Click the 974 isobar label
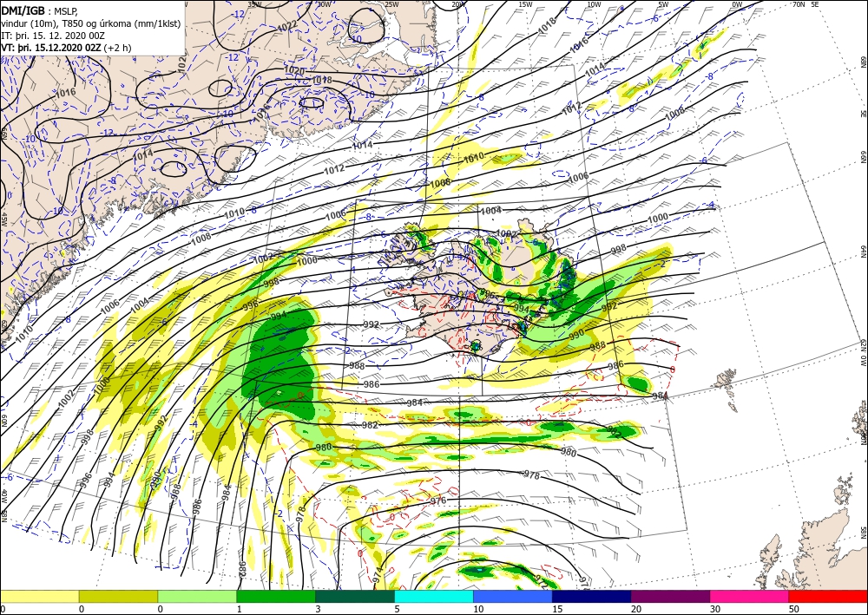This screenshot has width=868, height=615. 378,575
